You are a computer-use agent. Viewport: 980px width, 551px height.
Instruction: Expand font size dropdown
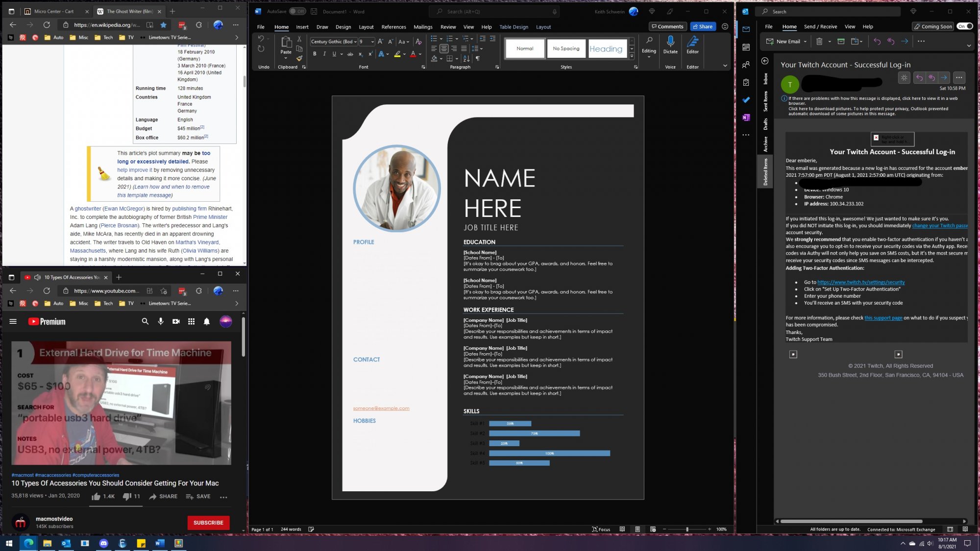tap(372, 42)
